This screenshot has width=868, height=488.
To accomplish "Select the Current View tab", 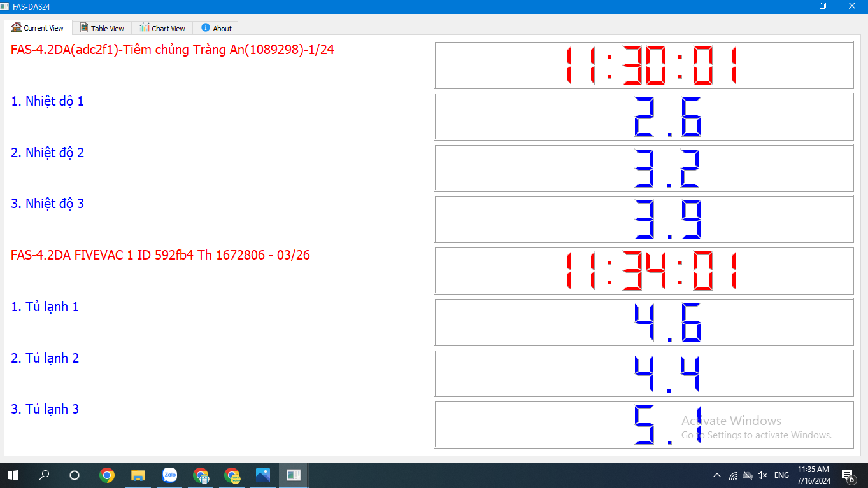I will [x=38, y=28].
